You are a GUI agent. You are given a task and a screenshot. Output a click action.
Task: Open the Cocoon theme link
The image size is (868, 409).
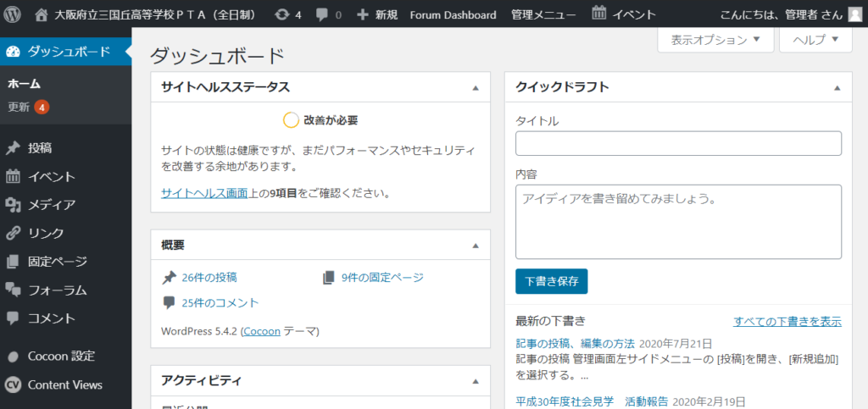point(261,332)
